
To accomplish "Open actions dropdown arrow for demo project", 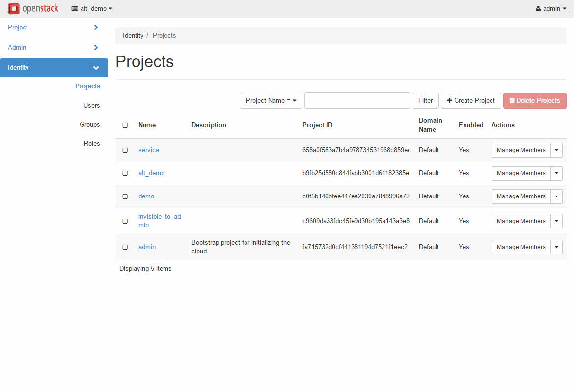I will click(556, 196).
